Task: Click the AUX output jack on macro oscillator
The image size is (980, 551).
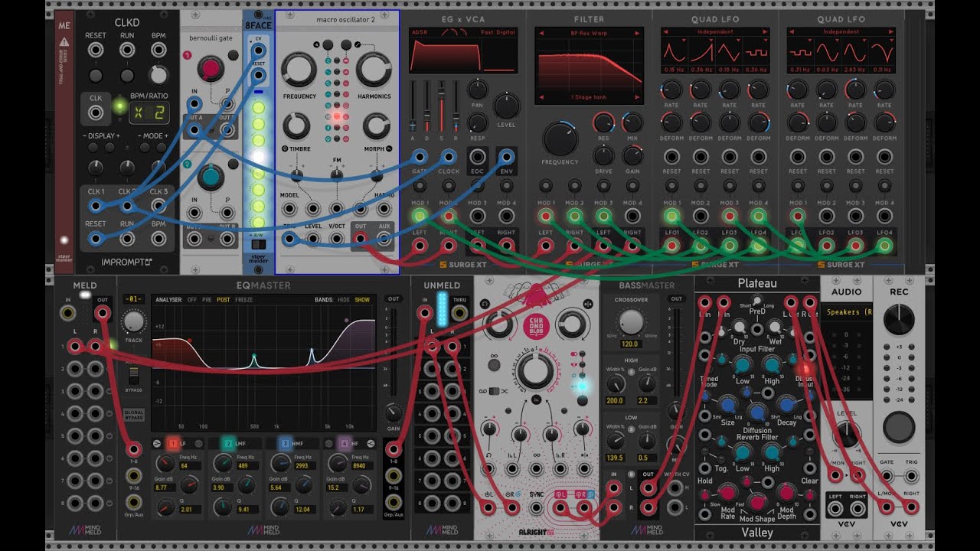Action: click(x=384, y=239)
